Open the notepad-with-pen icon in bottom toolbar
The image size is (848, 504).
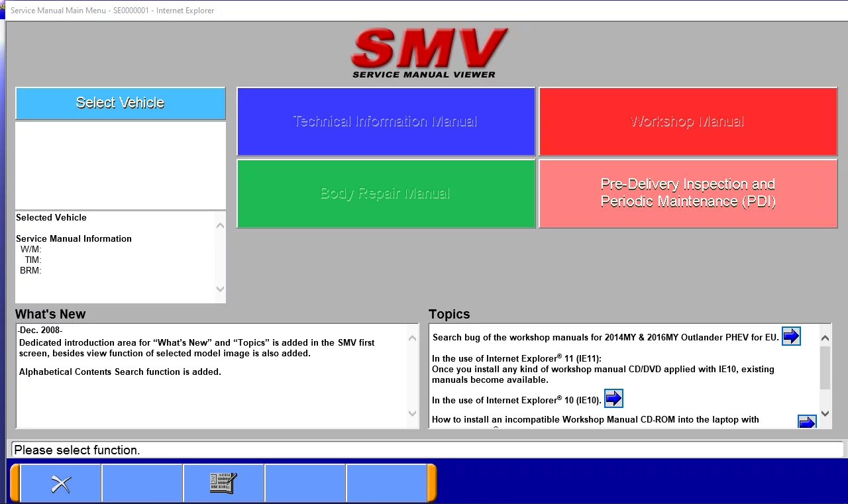coord(223,484)
